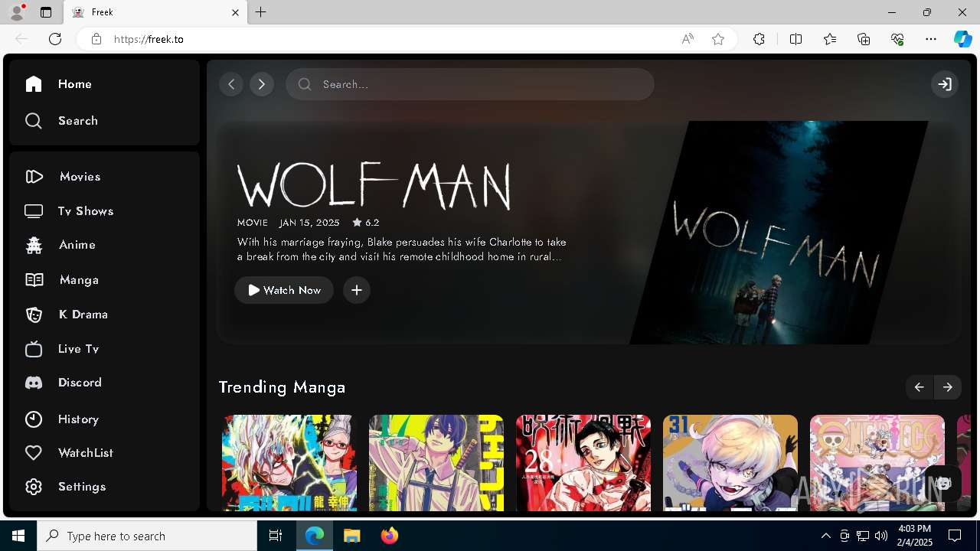Select the Live Tv menu label

pyautogui.click(x=79, y=349)
